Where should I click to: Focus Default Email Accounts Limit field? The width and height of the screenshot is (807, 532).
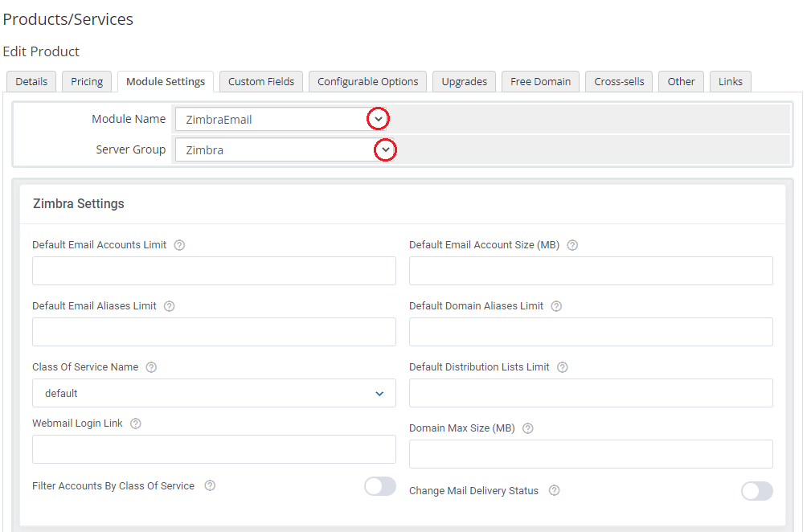coord(214,271)
